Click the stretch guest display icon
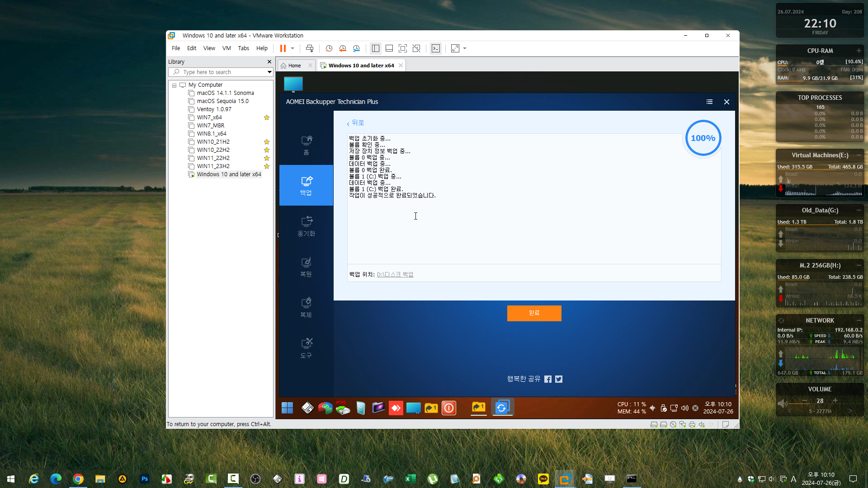 coord(455,48)
